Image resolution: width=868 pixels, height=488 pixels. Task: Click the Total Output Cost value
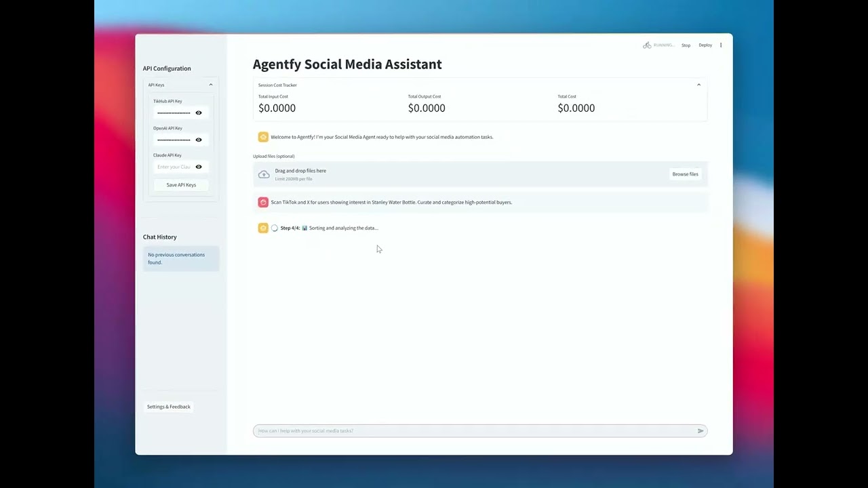(427, 108)
